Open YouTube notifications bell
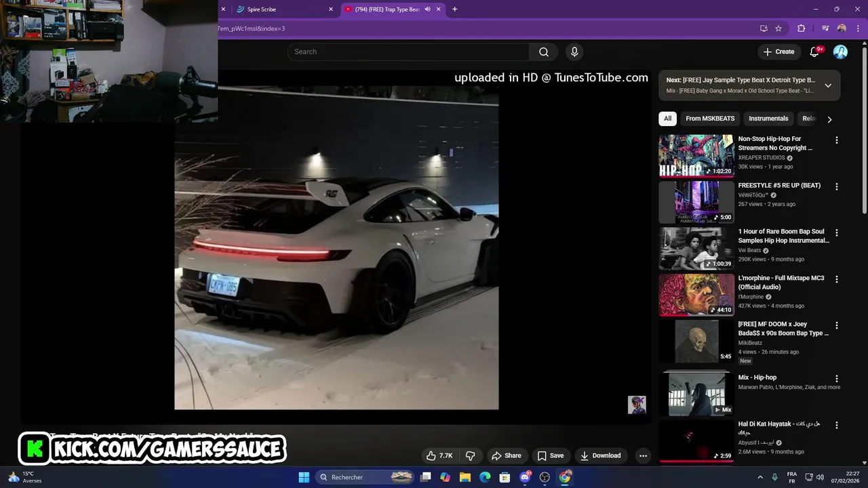Image resolution: width=868 pixels, height=488 pixels. pos(815,52)
